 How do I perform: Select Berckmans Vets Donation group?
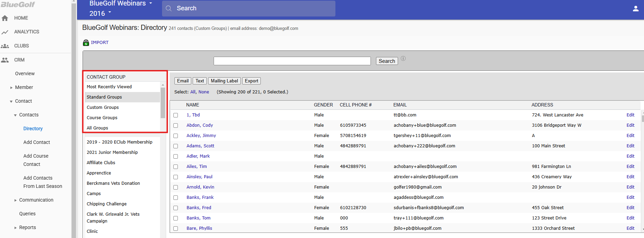click(113, 183)
